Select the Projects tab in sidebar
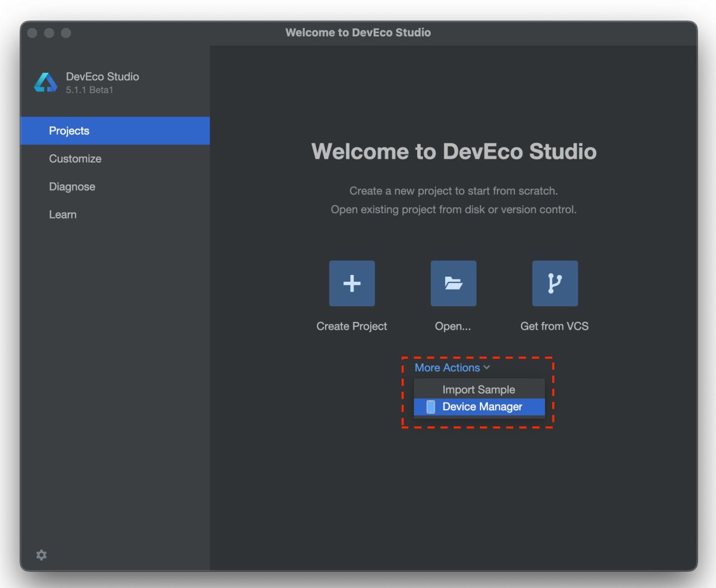 pos(69,131)
